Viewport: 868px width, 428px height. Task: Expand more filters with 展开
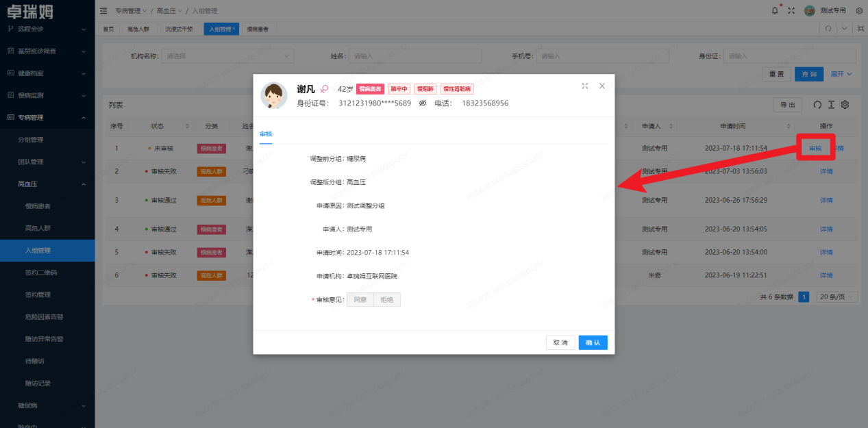coord(841,74)
